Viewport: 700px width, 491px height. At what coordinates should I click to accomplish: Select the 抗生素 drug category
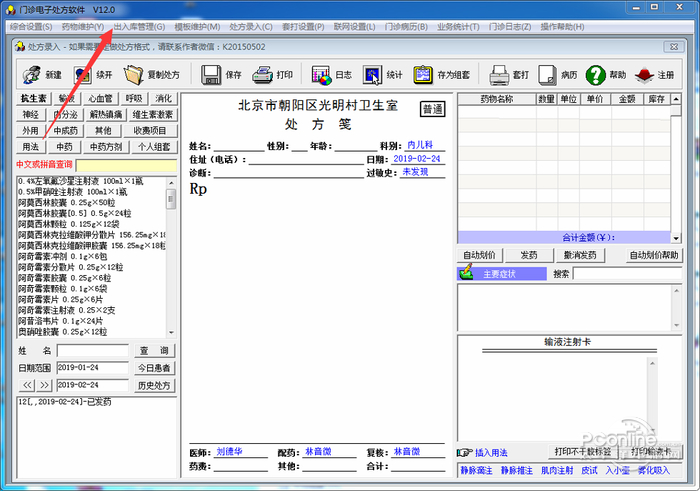33,99
